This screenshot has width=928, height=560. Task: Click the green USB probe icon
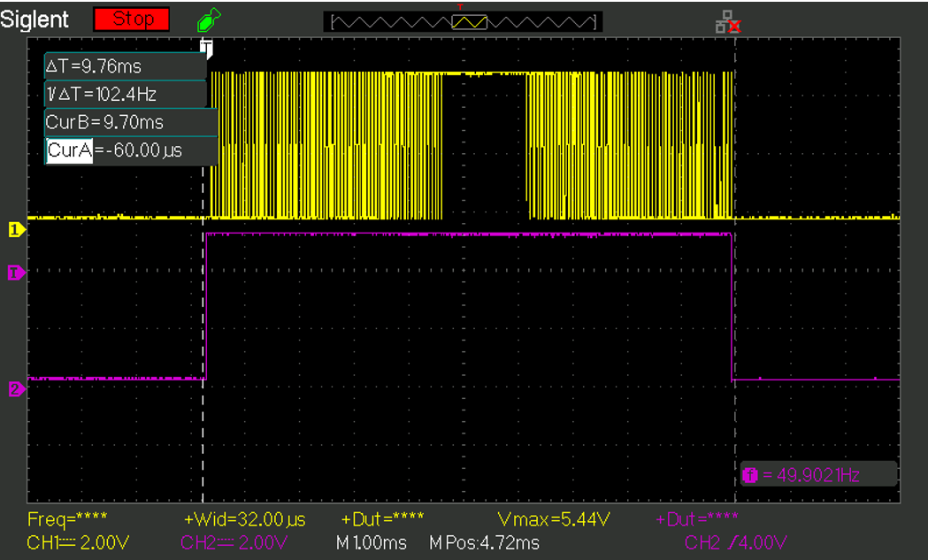tap(208, 20)
